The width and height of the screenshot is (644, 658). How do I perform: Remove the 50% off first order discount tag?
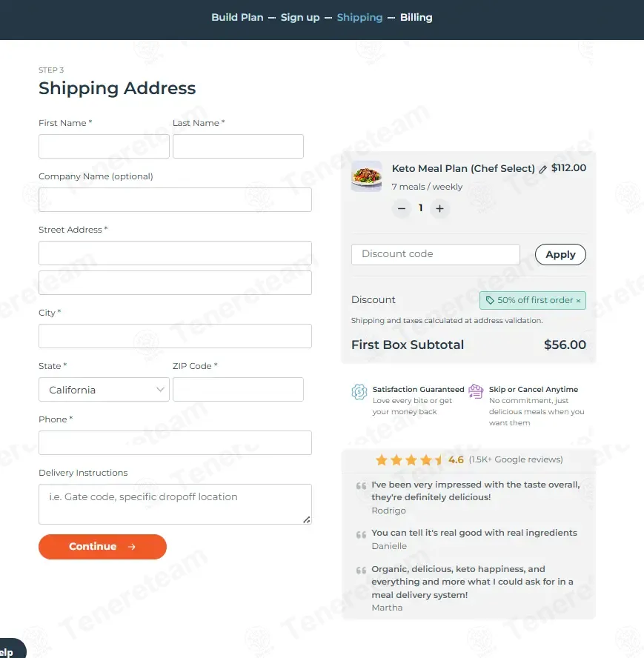(578, 300)
